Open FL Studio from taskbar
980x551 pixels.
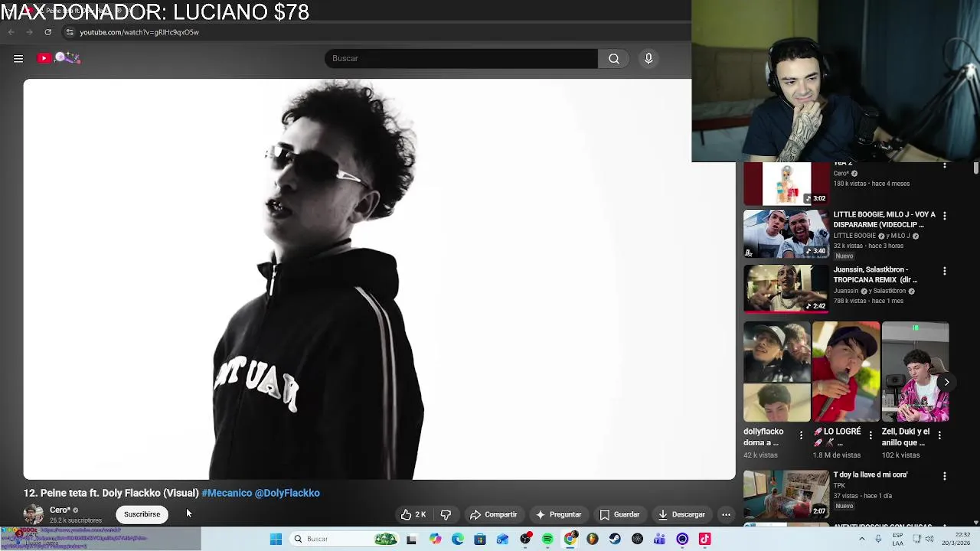[x=593, y=539]
